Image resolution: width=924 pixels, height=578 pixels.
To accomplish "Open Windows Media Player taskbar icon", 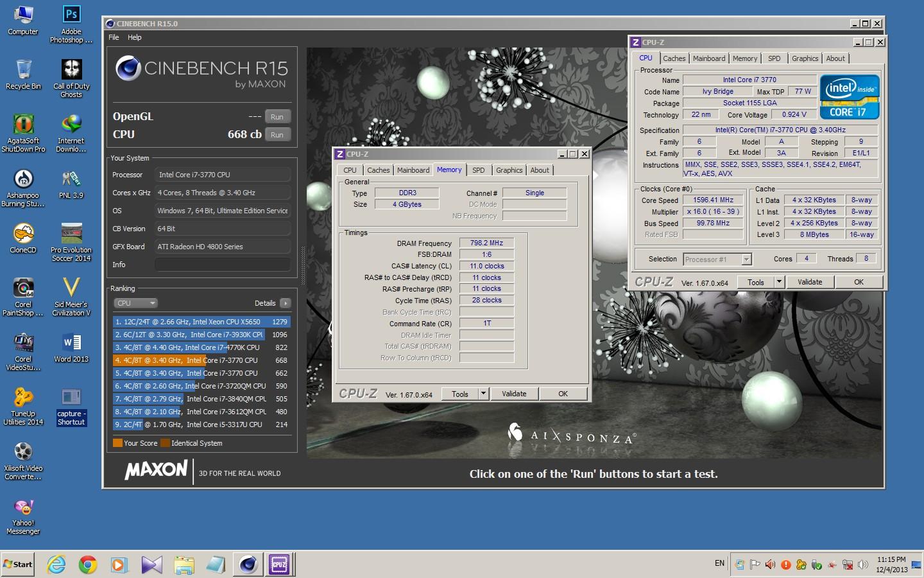I will (119, 565).
